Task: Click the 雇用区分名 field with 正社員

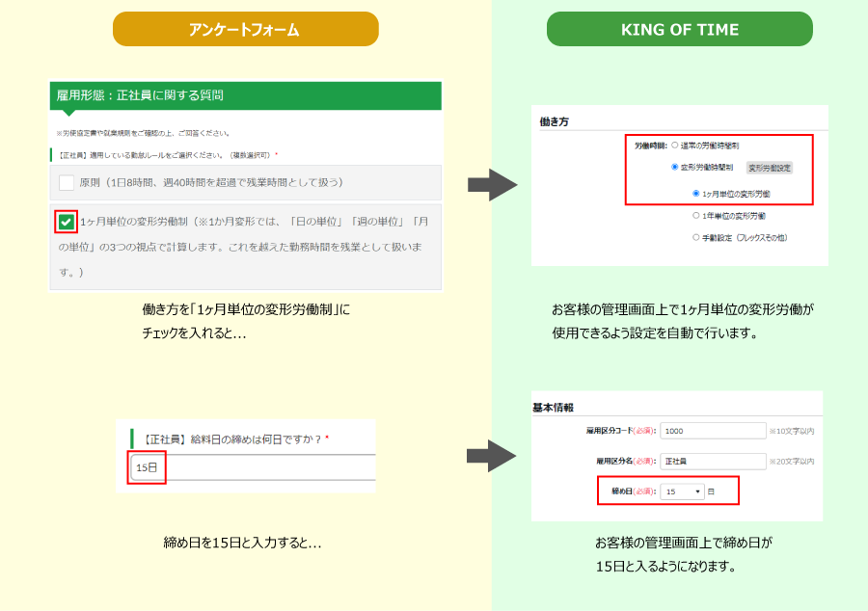Action: (x=713, y=462)
